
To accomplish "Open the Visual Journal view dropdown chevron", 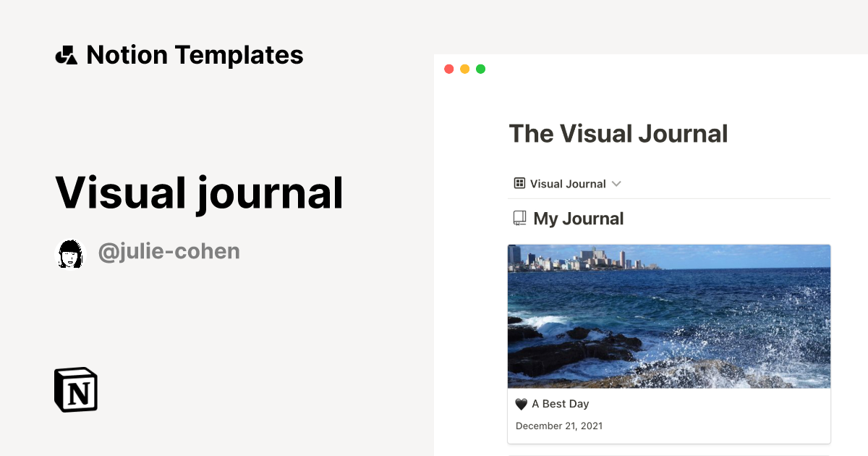I will [616, 183].
